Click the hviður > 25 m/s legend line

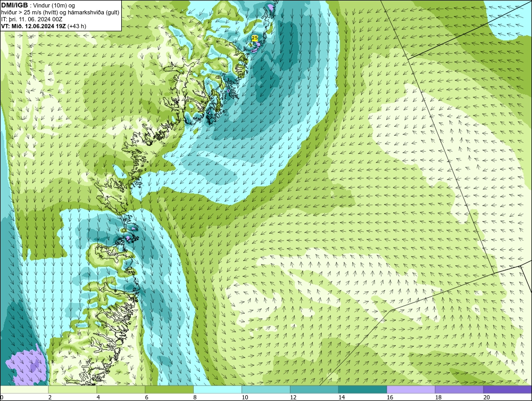tap(61, 13)
